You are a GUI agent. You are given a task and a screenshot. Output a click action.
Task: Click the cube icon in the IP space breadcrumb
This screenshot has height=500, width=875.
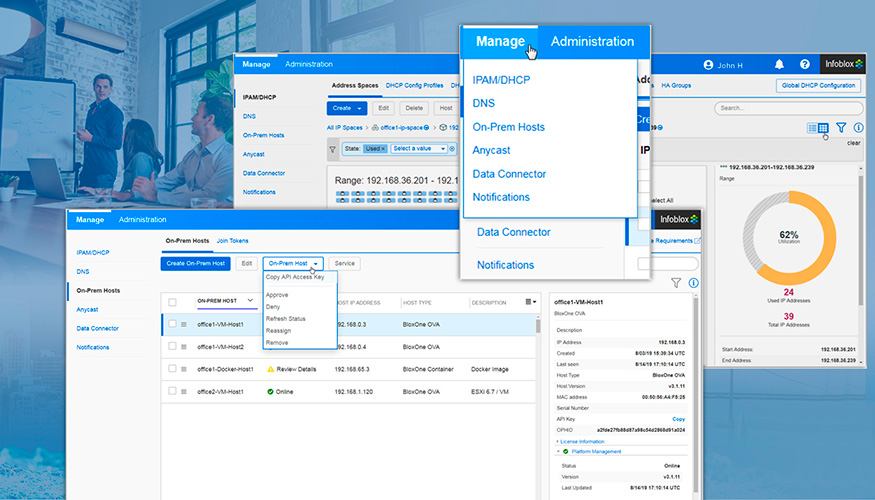pyautogui.click(x=443, y=127)
